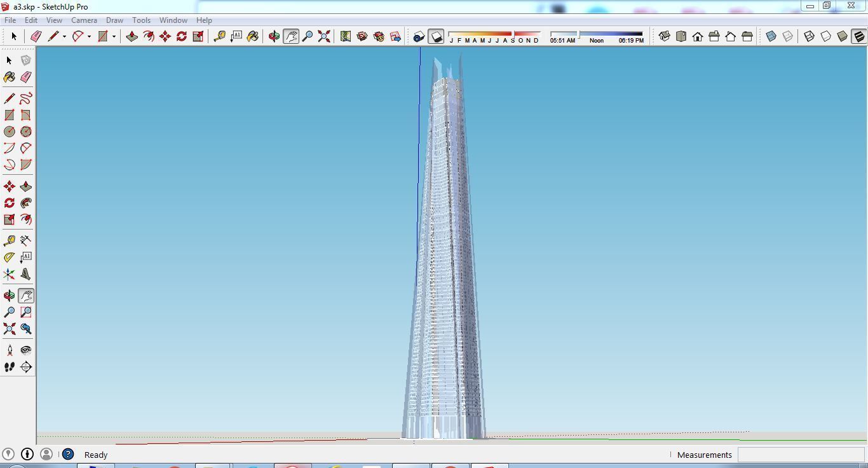This screenshot has width=868, height=468.
Task: Enable Hidden Line face style
Action: 825,37
